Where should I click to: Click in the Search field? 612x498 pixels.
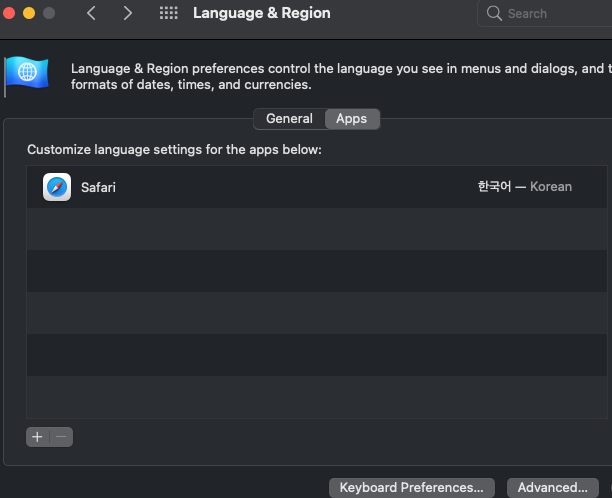pyautogui.click(x=546, y=13)
